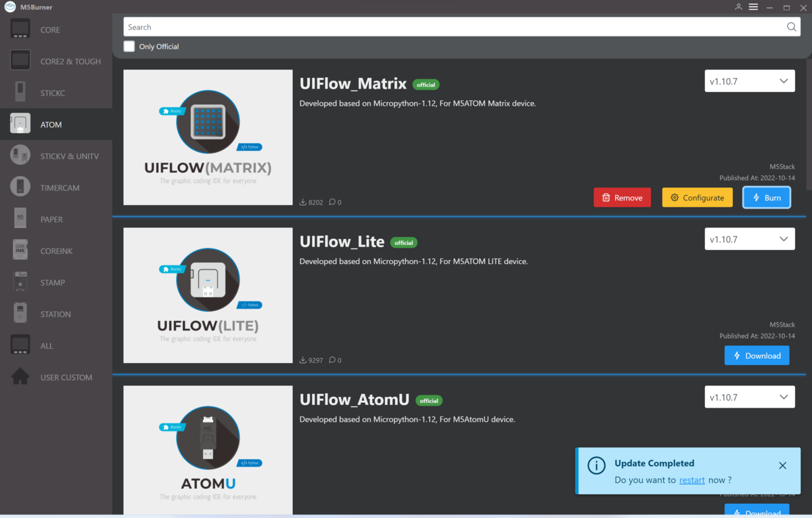Open the UIFLOW(MATRIX) thumbnail image
Viewport: 812px width, 518px height.
[208, 137]
